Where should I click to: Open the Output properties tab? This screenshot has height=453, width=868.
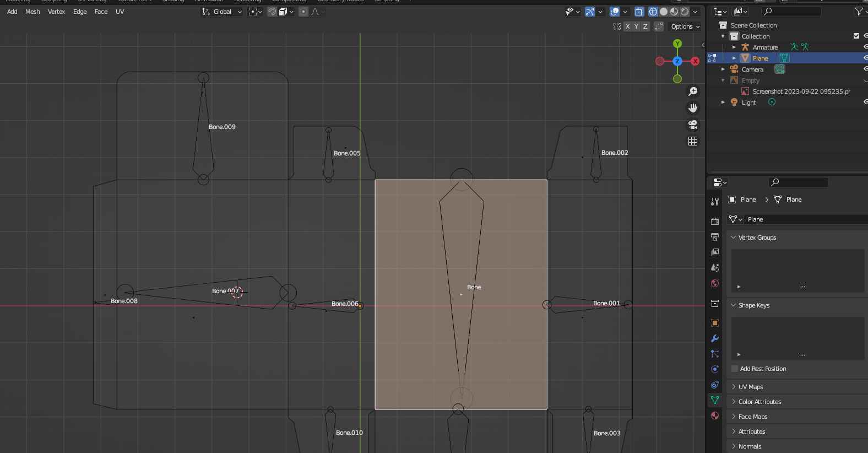coord(715,236)
